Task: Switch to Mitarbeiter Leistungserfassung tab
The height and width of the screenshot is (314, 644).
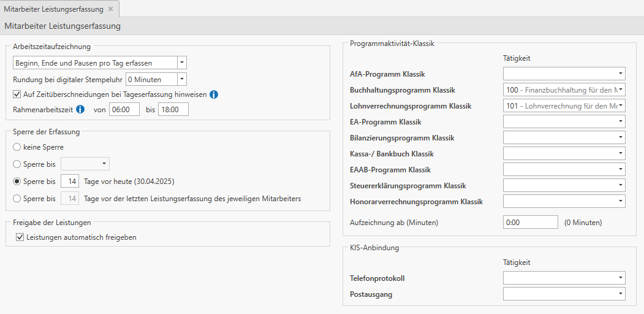Action: [x=53, y=9]
